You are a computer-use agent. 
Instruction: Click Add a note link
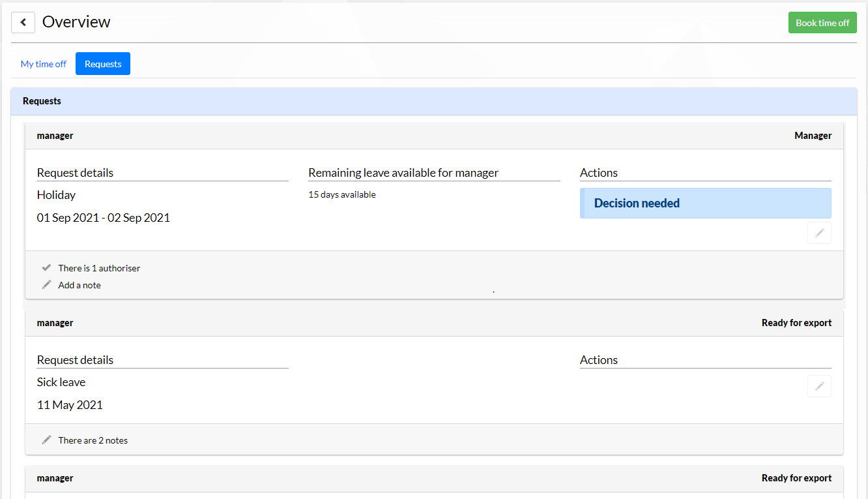pyautogui.click(x=80, y=285)
